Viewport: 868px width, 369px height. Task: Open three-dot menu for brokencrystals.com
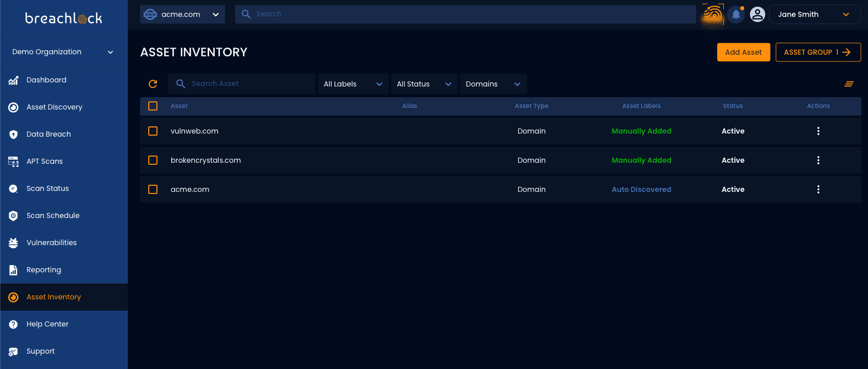tap(818, 160)
